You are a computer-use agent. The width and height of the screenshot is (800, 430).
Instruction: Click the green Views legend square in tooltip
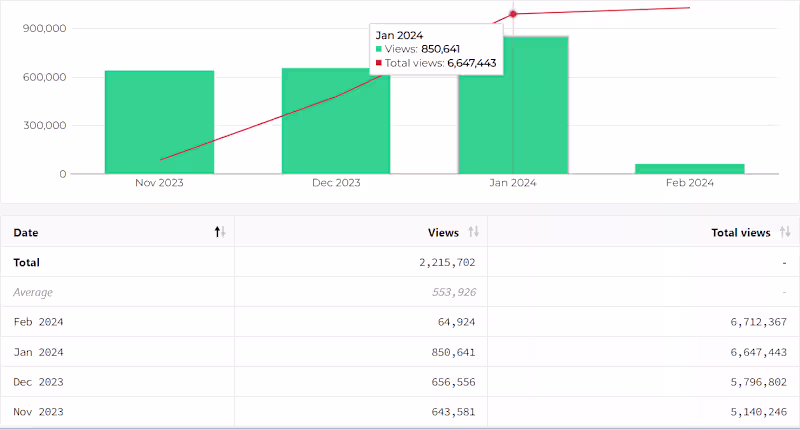[x=379, y=49]
